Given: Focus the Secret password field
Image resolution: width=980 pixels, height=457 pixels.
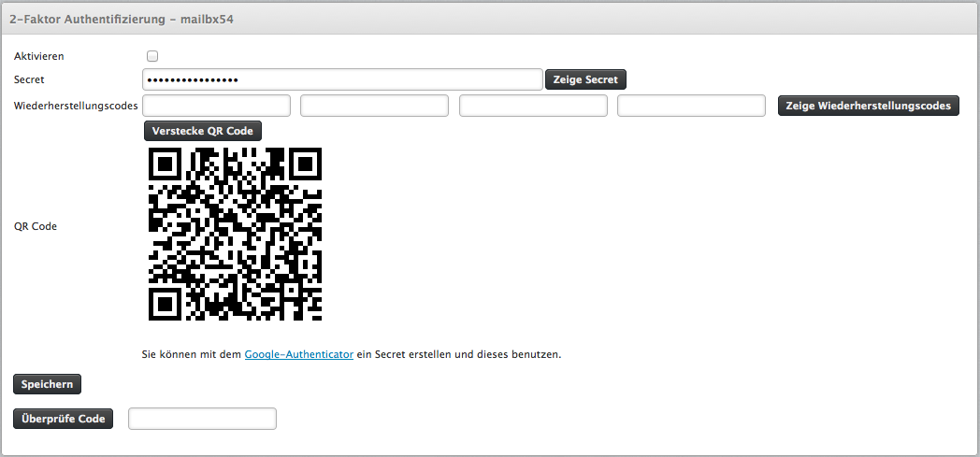Looking at the screenshot, I should [342, 80].
